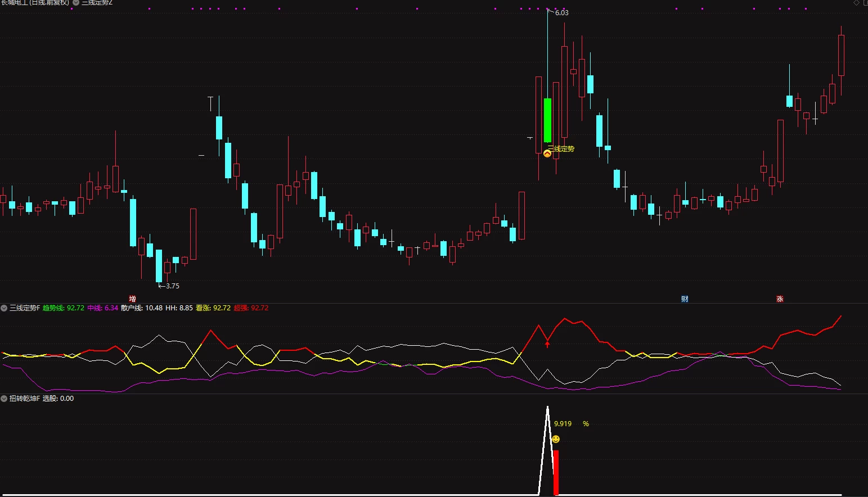The width and height of the screenshot is (868, 497).
Task: Click the 看涨: 92.72 value
Action: 213,308
